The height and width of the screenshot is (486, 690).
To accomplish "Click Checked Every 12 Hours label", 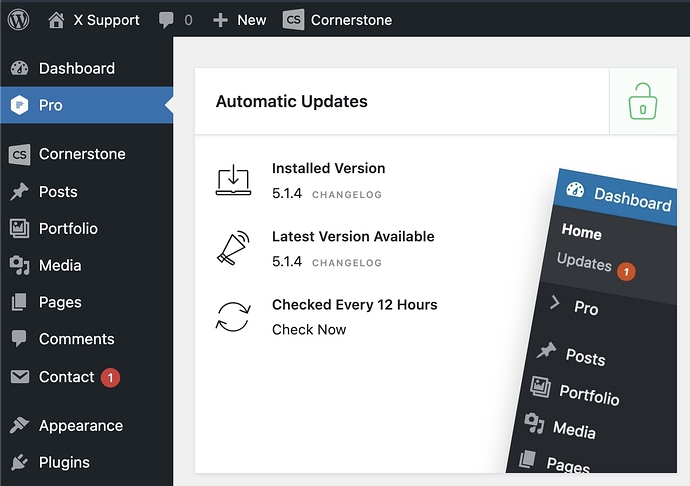I will coord(355,305).
